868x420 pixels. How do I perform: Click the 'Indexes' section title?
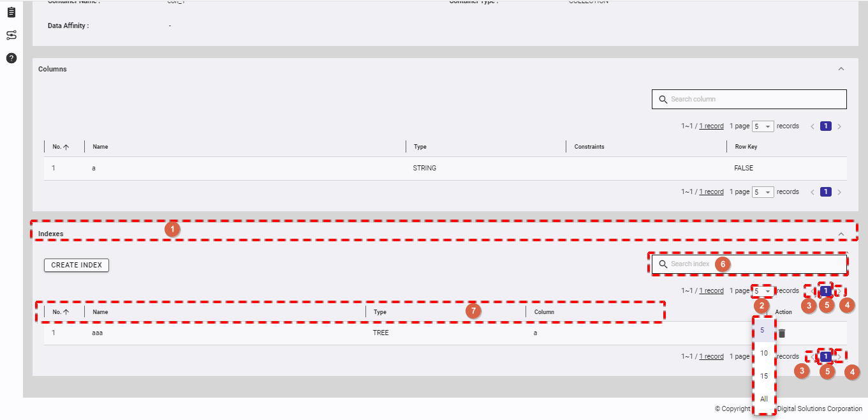51,234
